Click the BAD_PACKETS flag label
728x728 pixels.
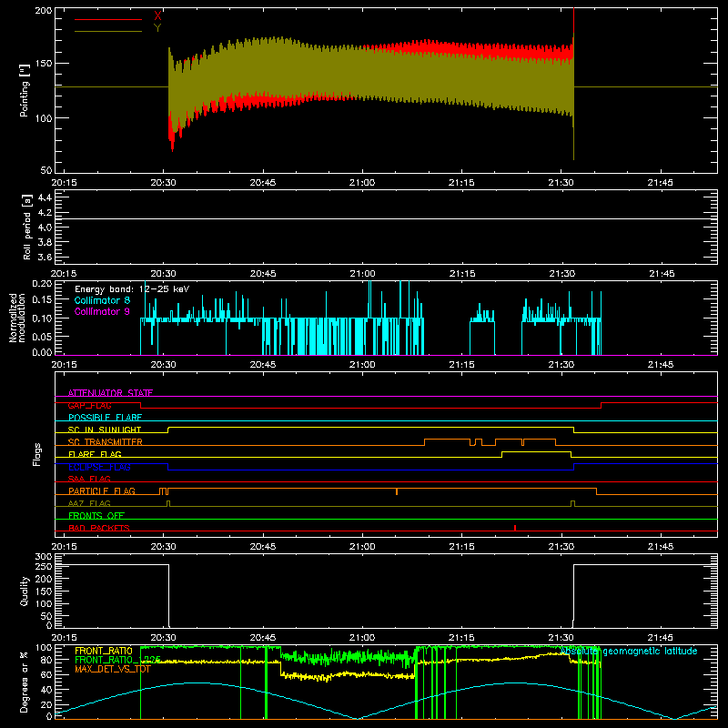(99, 528)
